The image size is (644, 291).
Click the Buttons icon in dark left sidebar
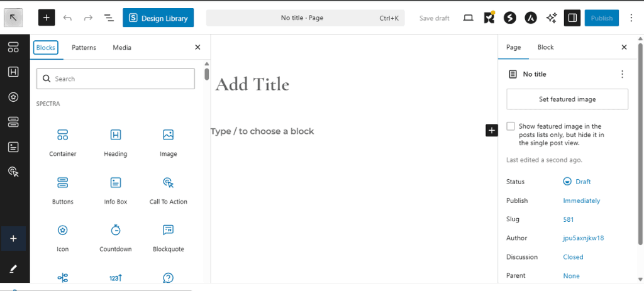point(13,122)
